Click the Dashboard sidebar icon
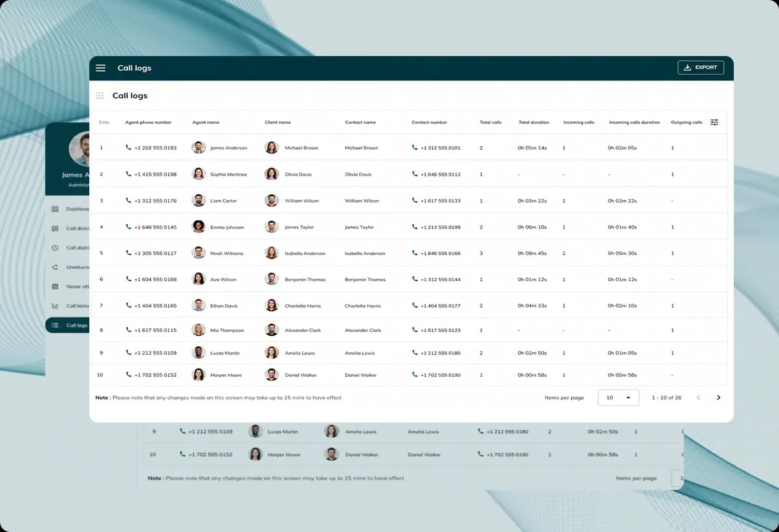 (x=55, y=209)
